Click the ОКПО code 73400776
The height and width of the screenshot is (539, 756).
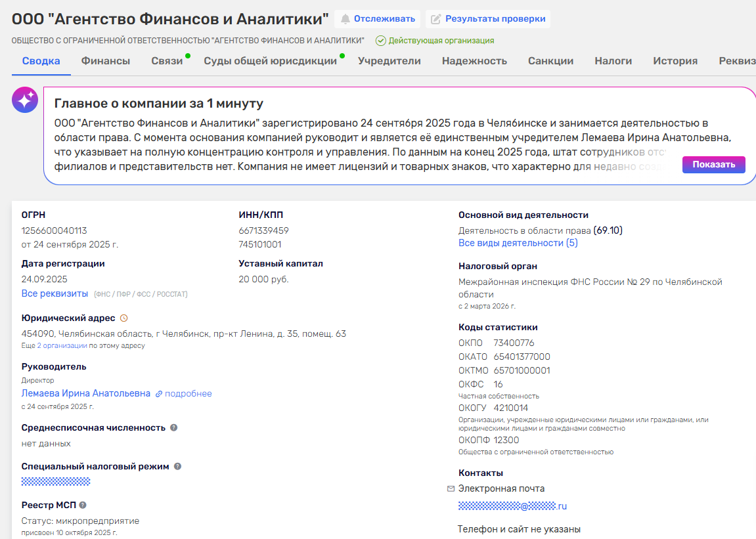[x=514, y=343]
